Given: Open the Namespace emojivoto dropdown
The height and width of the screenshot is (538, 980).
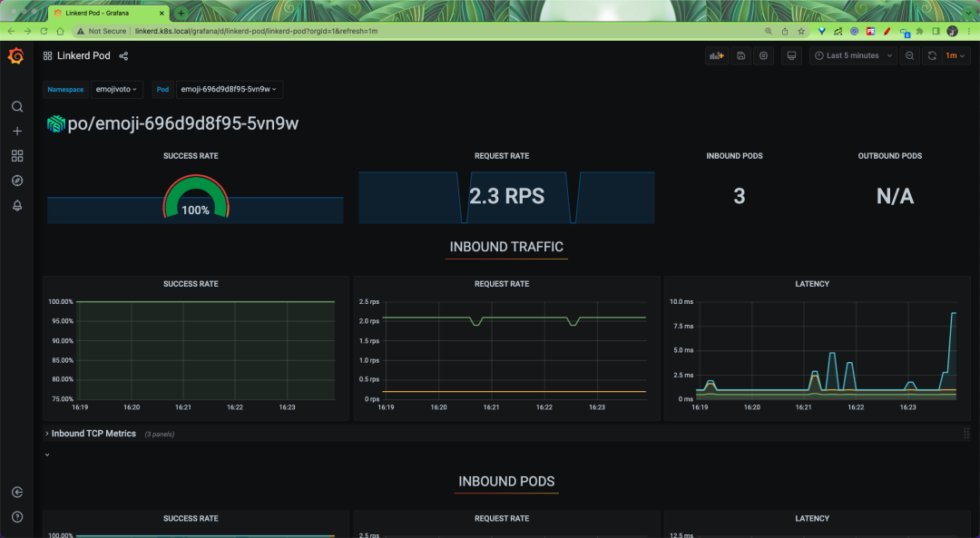Looking at the screenshot, I should (116, 89).
